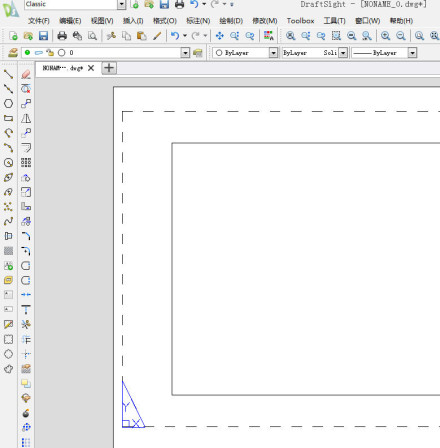Screen dimensions: 440x448
Task: Open the Toolbox menu
Action: click(300, 21)
